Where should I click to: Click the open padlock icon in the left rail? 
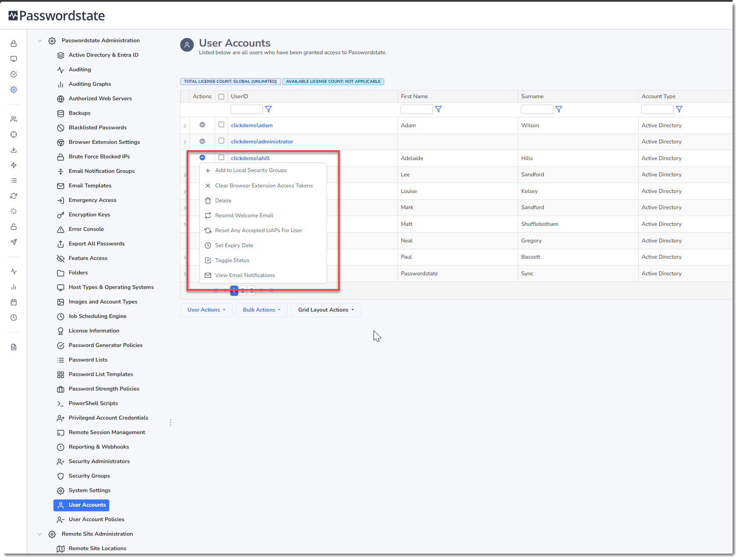14,227
